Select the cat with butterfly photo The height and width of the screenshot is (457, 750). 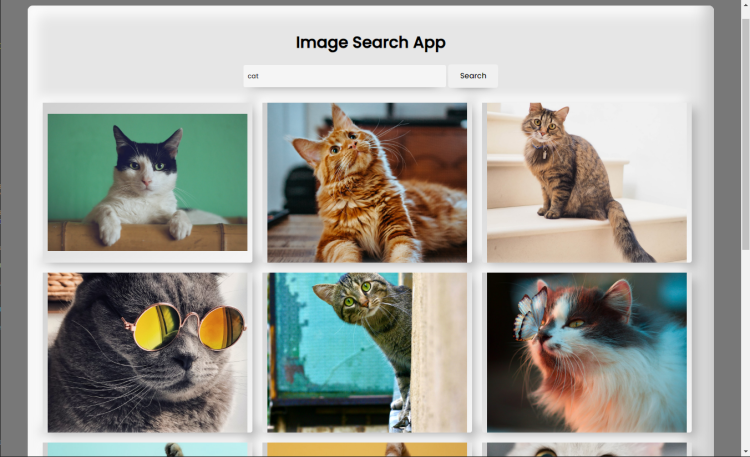587,352
